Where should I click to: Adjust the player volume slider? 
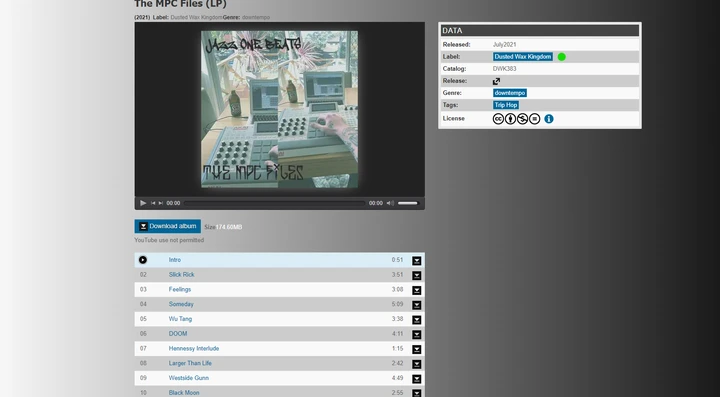coord(408,203)
